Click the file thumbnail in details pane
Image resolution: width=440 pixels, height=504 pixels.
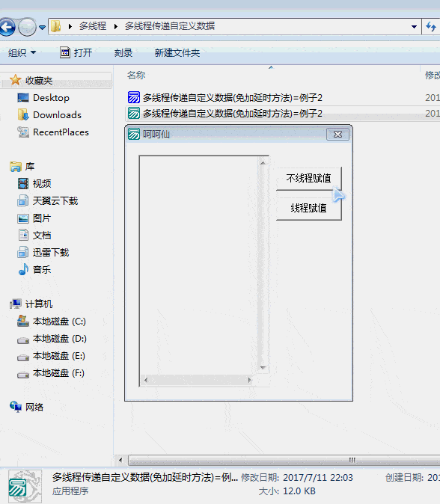coord(25,486)
